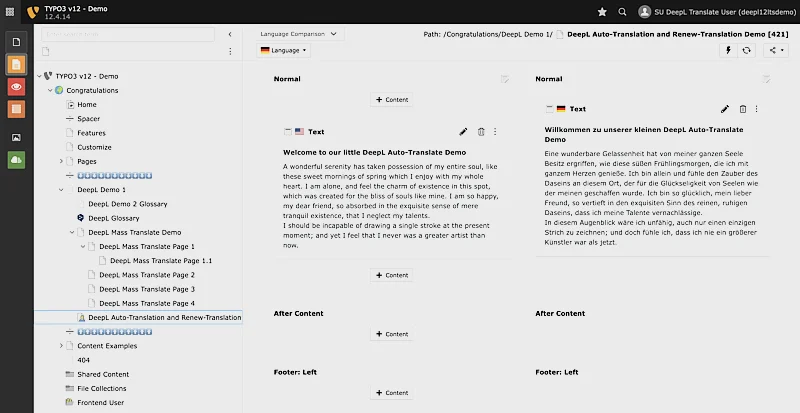Screen dimensions: 800x413
Task: Open the Language Comparison view dropdown
Action: [299, 34]
